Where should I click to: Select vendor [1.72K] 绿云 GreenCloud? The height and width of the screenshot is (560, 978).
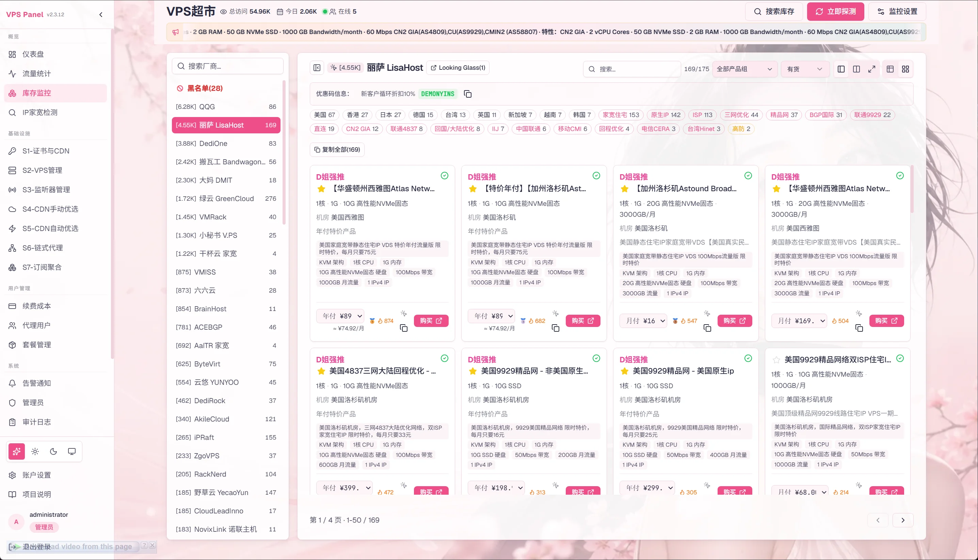(226, 198)
